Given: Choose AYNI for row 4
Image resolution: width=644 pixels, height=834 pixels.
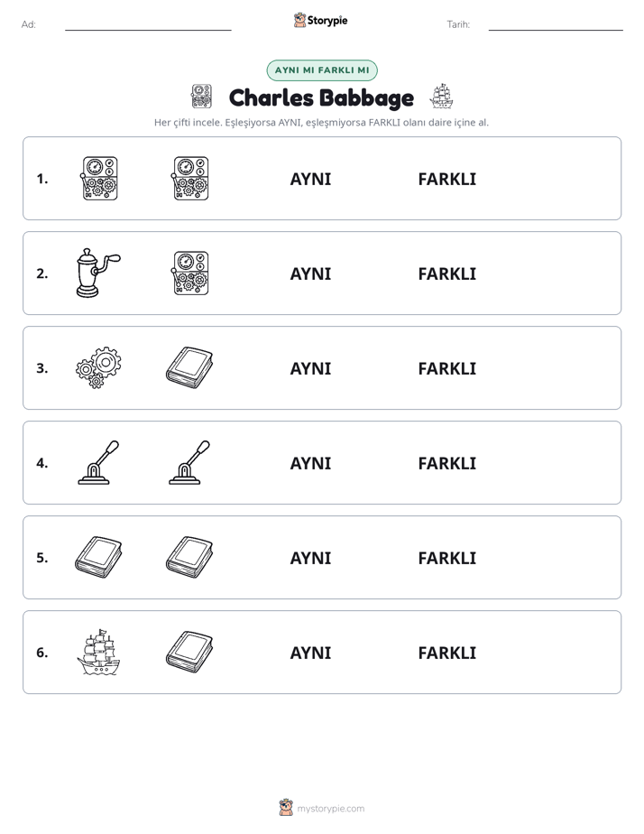Looking at the screenshot, I should (310, 463).
